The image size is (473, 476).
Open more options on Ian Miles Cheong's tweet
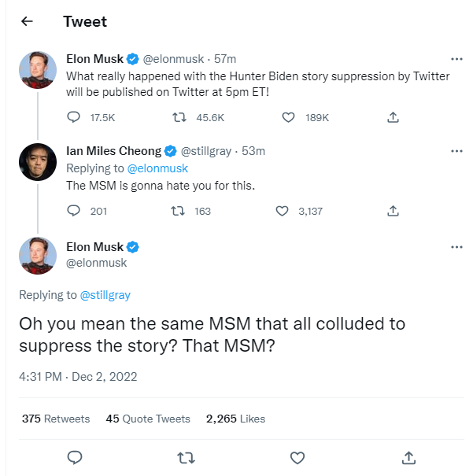tap(456, 151)
